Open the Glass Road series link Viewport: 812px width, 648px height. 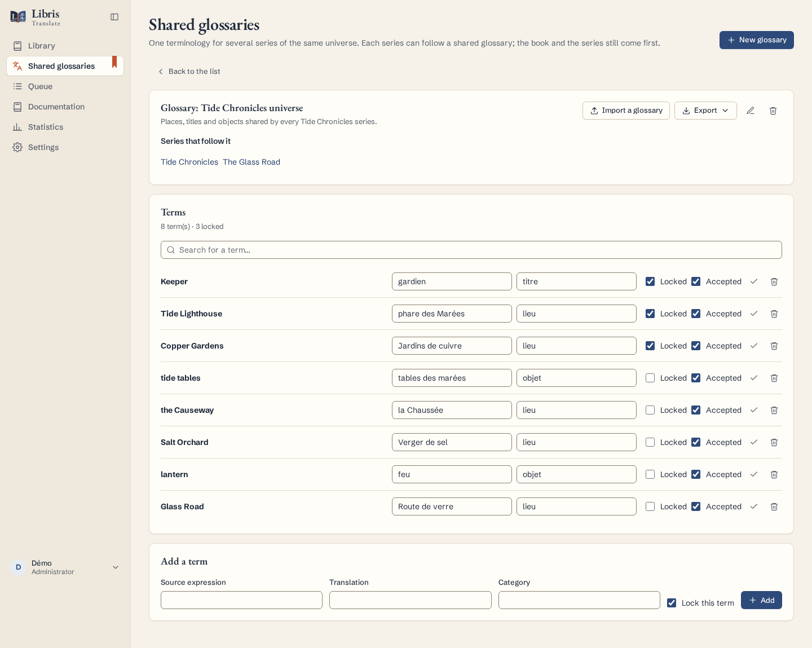(x=251, y=162)
